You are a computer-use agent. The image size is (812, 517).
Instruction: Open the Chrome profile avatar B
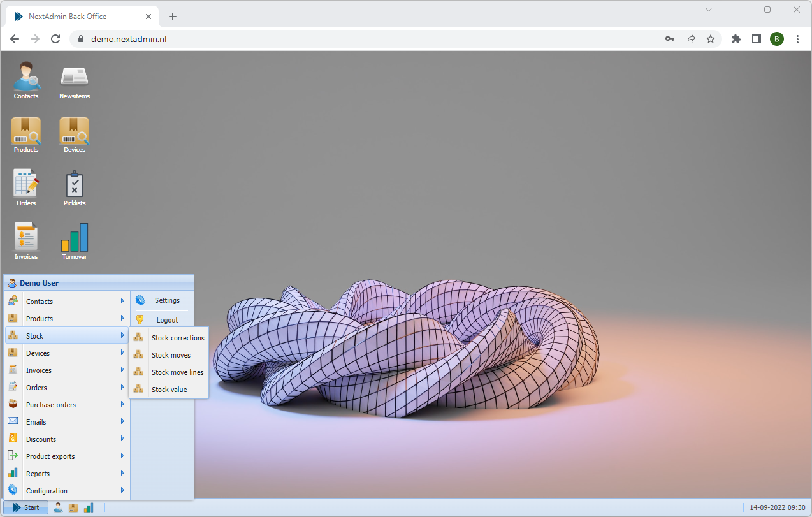pyautogui.click(x=777, y=39)
